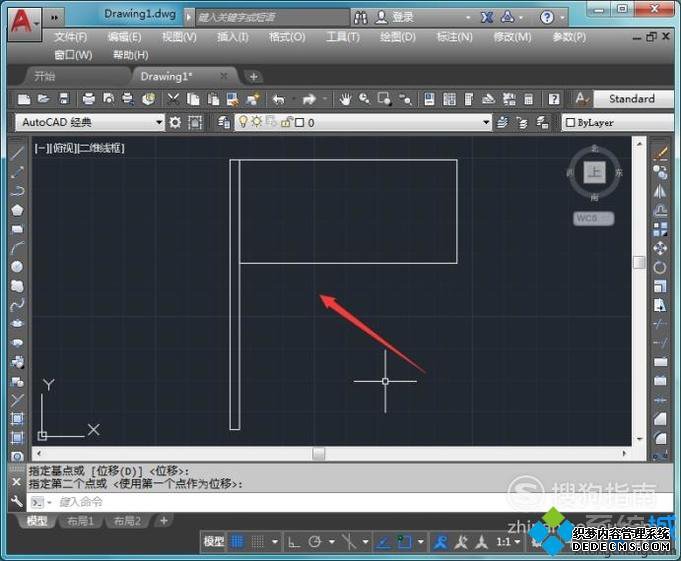Toggle 2D object snap icon
The height and width of the screenshot is (561, 681).
(x=405, y=542)
